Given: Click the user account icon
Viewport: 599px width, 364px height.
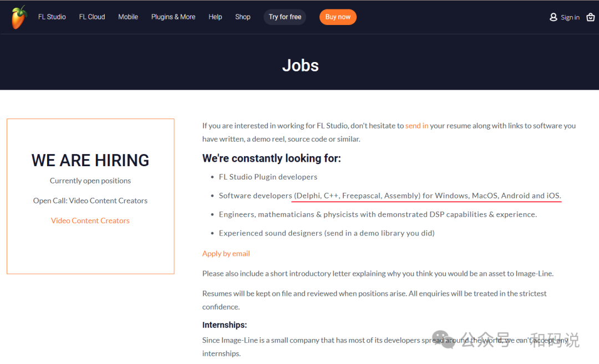Looking at the screenshot, I should [x=553, y=17].
